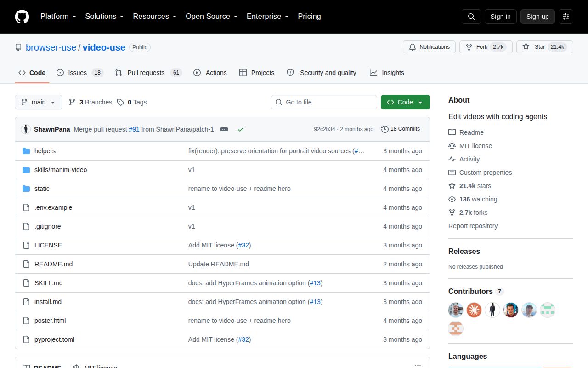Click the first contributor avatar
Viewport: 588px width, 368px height.
pos(456,310)
